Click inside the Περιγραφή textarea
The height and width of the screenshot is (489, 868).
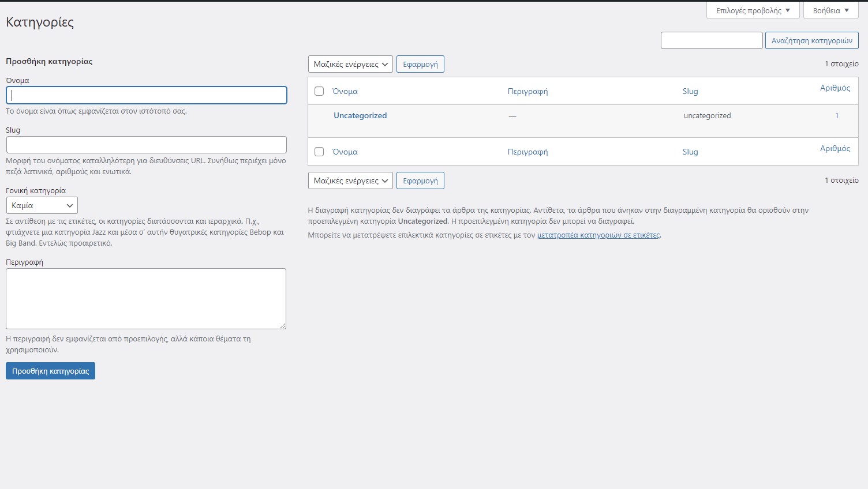[146, 298]
